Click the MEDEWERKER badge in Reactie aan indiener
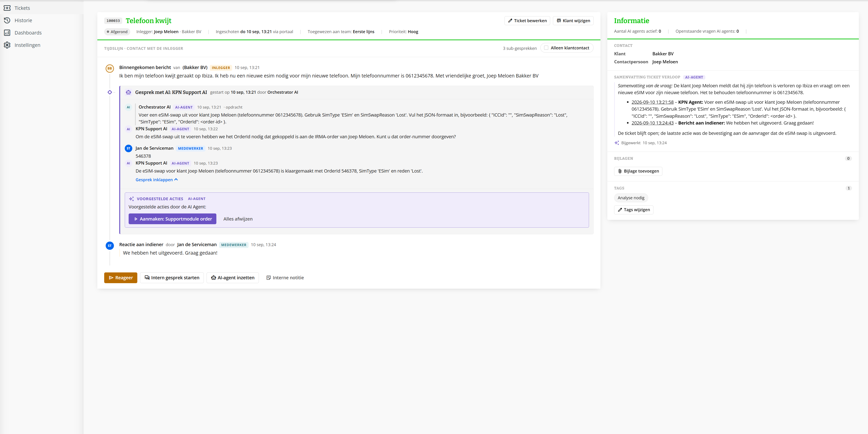This screenshot has width=868, height=434. tap(234, 245)
